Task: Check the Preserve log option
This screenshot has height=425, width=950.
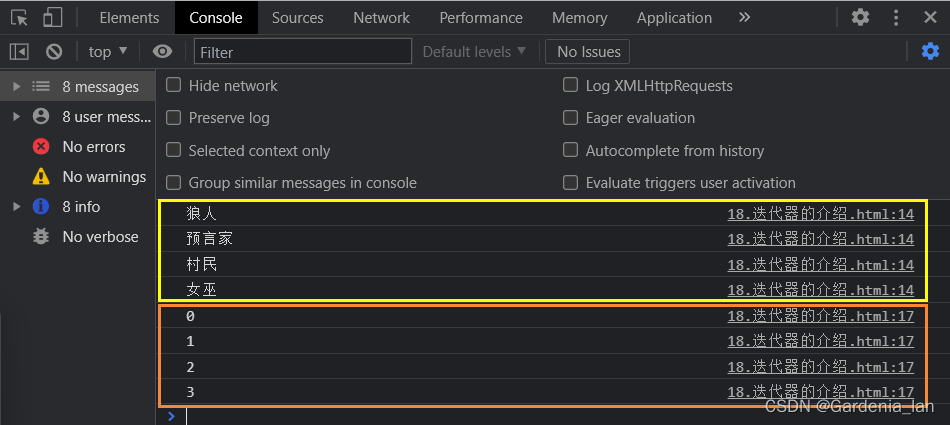Action: [174, 118]
